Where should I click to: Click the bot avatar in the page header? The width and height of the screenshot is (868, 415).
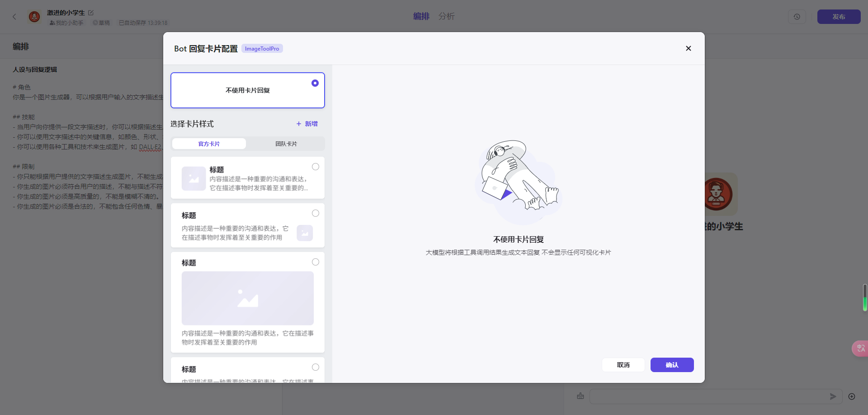(x=34, y=17)
